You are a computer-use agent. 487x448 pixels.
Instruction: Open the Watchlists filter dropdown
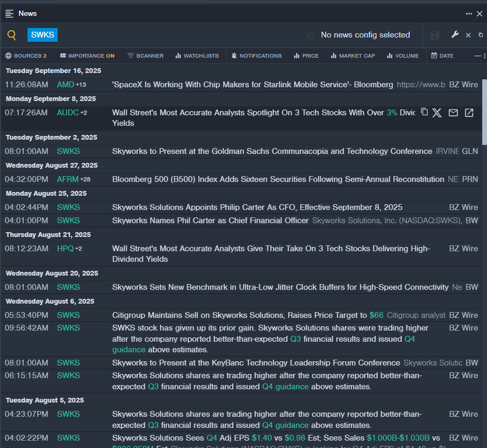(x=197, y=56)
